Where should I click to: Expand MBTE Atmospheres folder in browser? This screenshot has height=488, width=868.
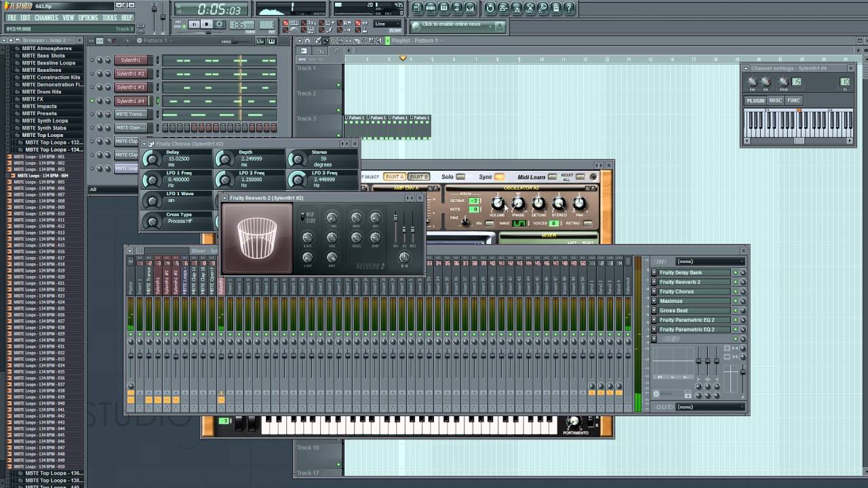pyautogui.click(x=47, y=48)
